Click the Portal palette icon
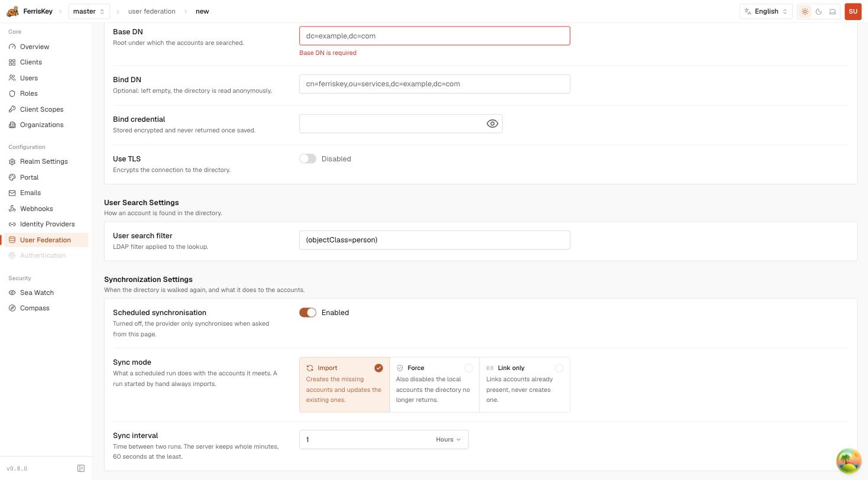 12,177
